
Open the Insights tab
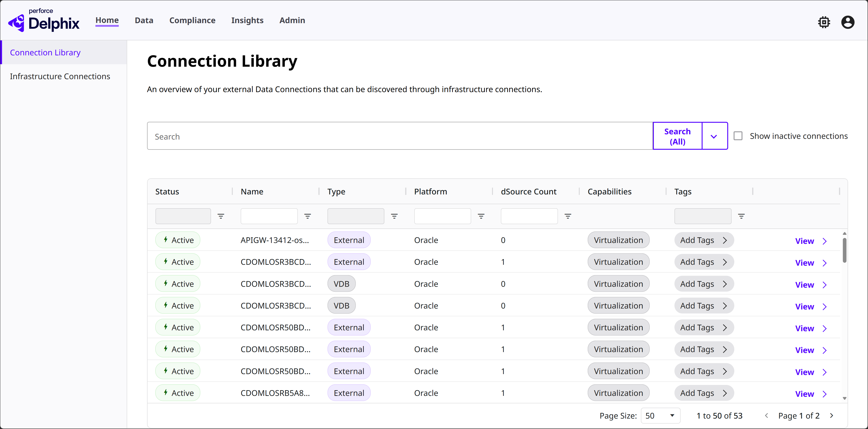click(x=247, y=20)
